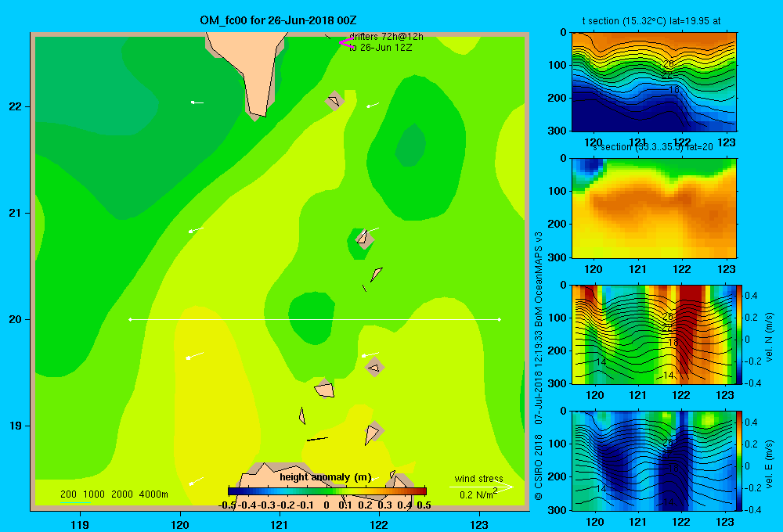Click the 'drifters 72h@12h' label
The image size is (783, 532).
387,37
